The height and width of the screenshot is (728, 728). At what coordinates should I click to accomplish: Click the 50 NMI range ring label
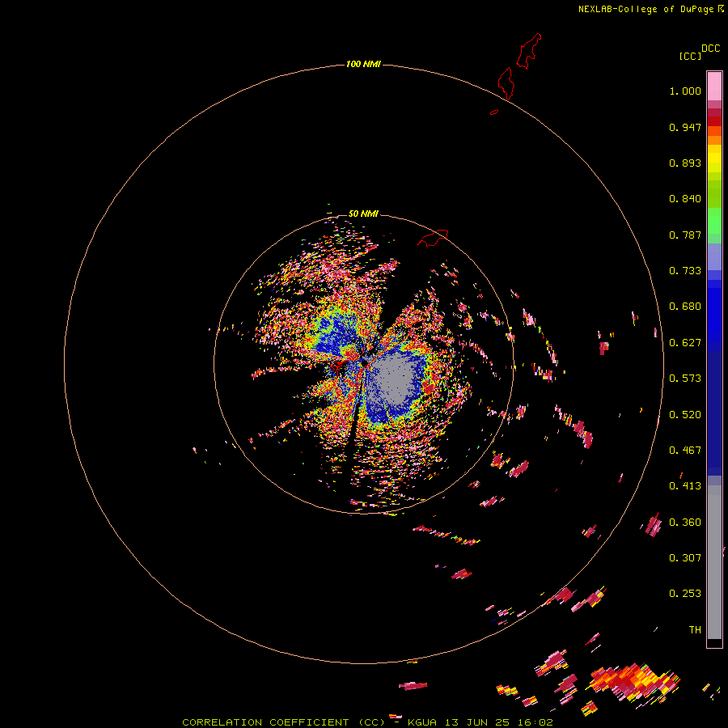point(363,214)
